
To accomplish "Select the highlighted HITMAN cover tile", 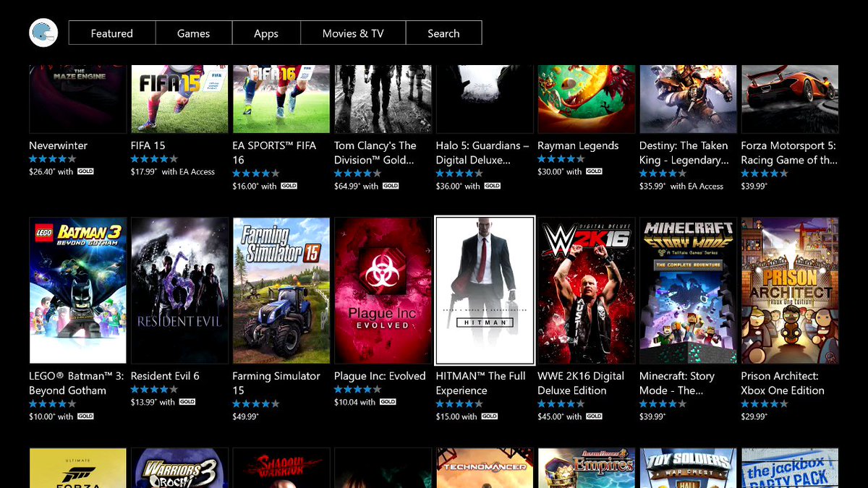I will [x=485, y=290].
